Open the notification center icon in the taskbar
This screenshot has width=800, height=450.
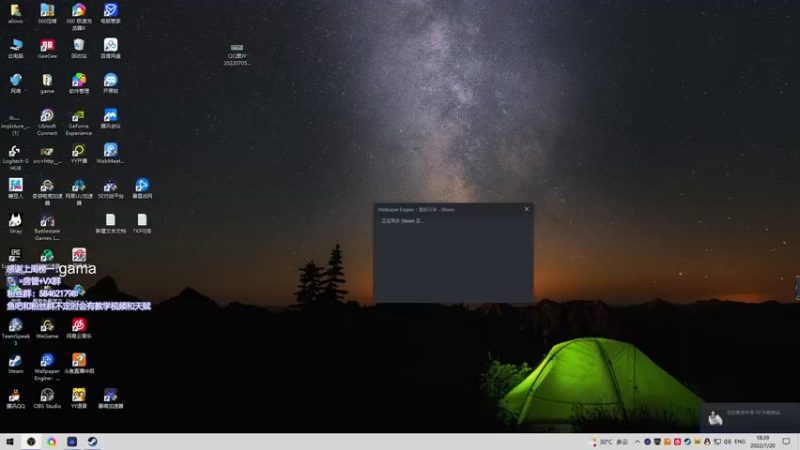click(786, 442)
